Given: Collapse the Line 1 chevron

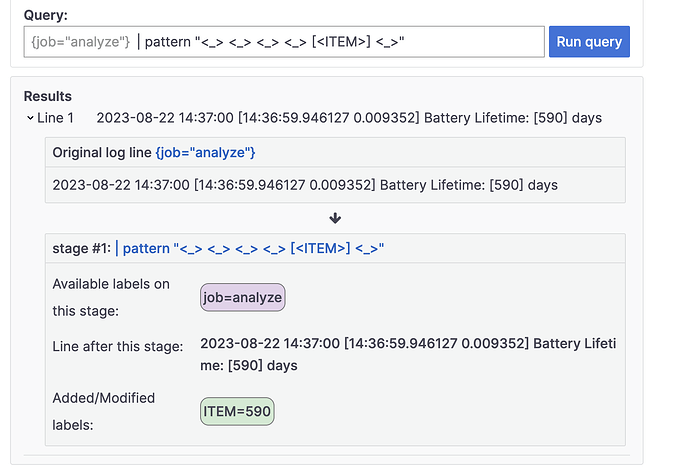Looking at the screenshot, I should [x=30, y=118].
